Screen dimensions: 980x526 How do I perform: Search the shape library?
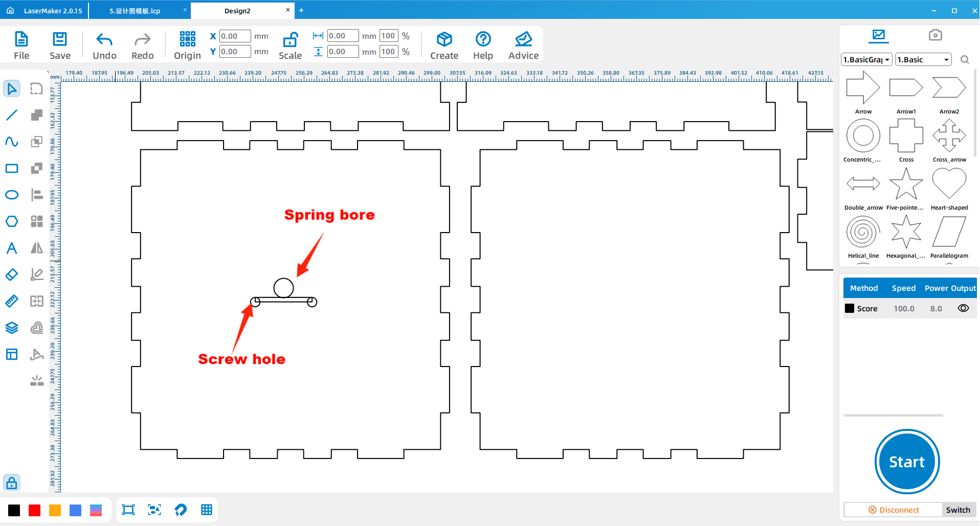click(965, 60)
